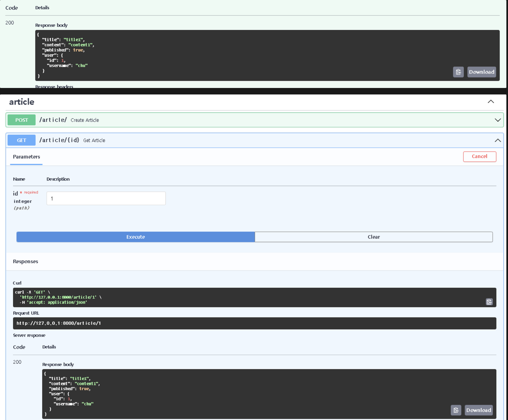Click the Create Article summary text

pos(85,120)
